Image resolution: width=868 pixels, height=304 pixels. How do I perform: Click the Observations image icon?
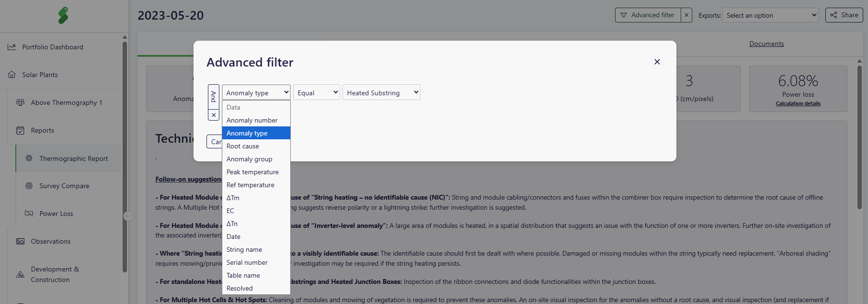[x=20, y=241]
